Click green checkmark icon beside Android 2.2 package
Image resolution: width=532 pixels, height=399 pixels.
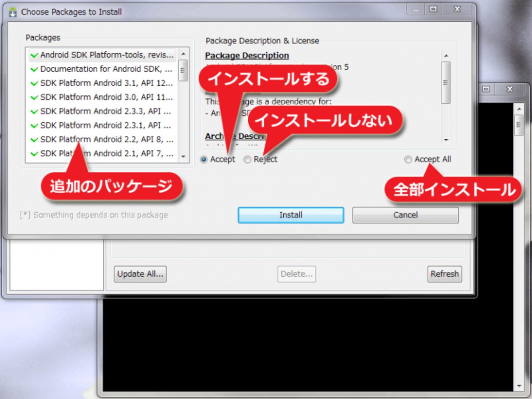click(x=34, y=140)
